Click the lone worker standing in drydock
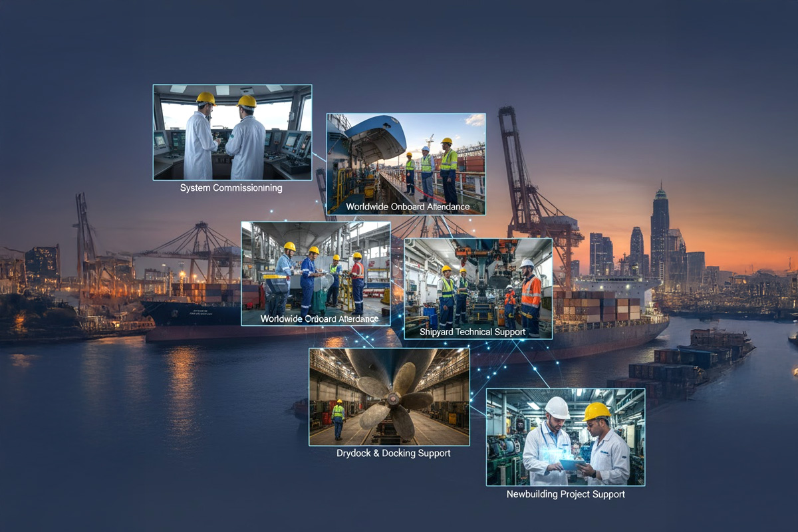This screenshot has width=798, height=532. tap(338, 419)
